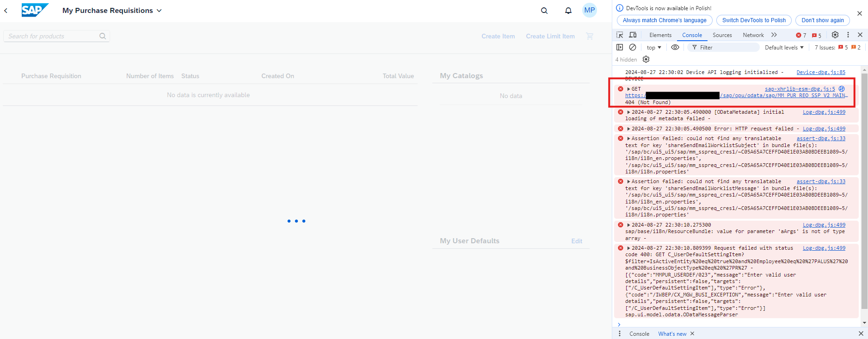Screen dimensions: 868x339
Task: Open DevTools three-dot customize menu
Action: tap(848, 35)
